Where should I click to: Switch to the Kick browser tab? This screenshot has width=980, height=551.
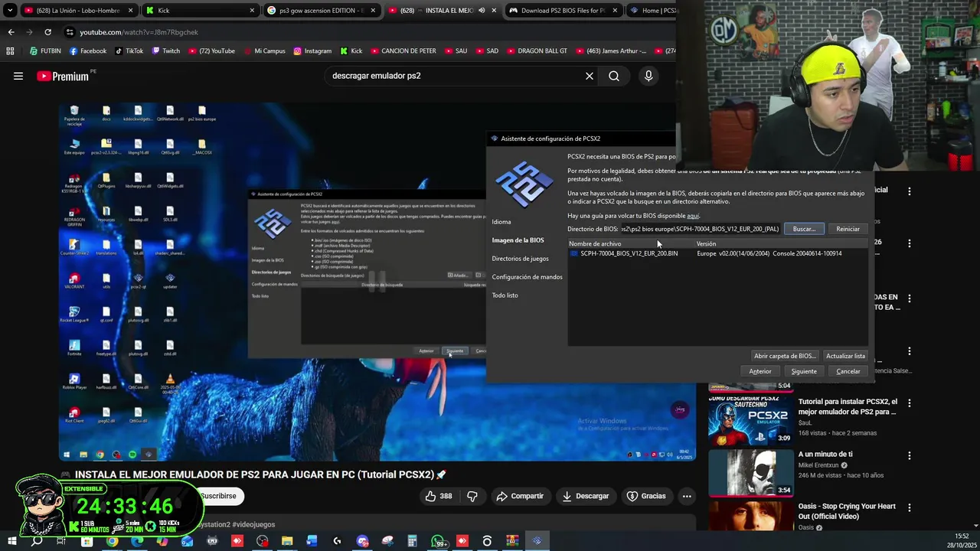pyautogui.click(x=200, y=11)
